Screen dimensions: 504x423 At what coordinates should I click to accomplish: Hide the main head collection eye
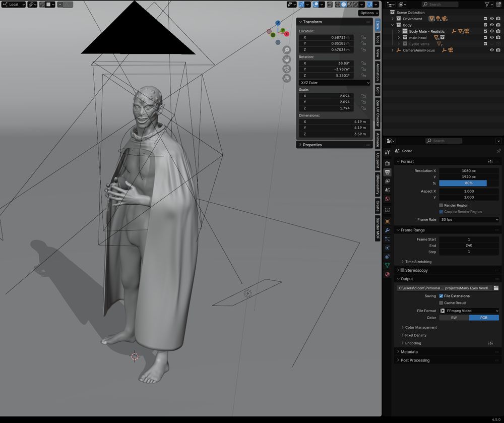(x=491, y=38)
